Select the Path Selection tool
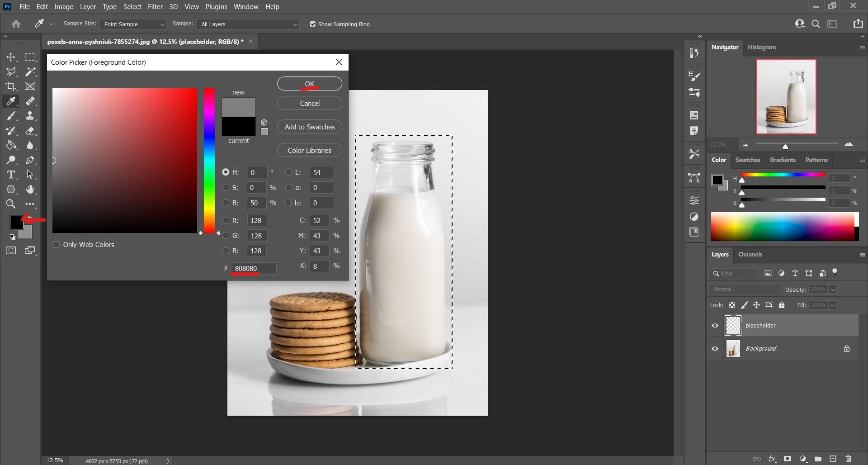868x465 pixels. click(30, 175)
